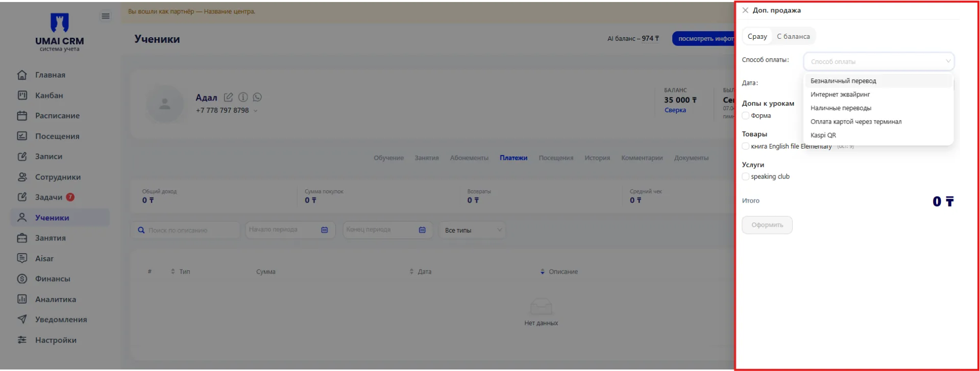Open WhatsApp icon next to Адал
This screenshot has width=980, height=371.
click(x=257, y=97)
